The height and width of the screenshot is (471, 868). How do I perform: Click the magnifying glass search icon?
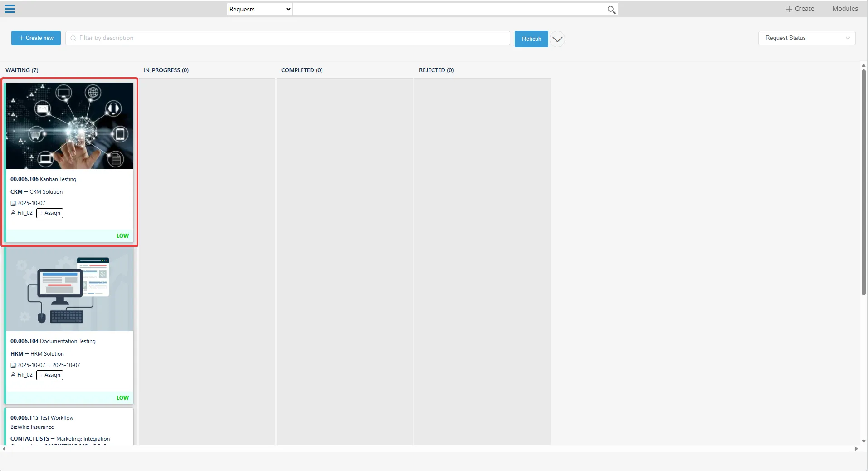pyautogui.click(x=611, y=10)
